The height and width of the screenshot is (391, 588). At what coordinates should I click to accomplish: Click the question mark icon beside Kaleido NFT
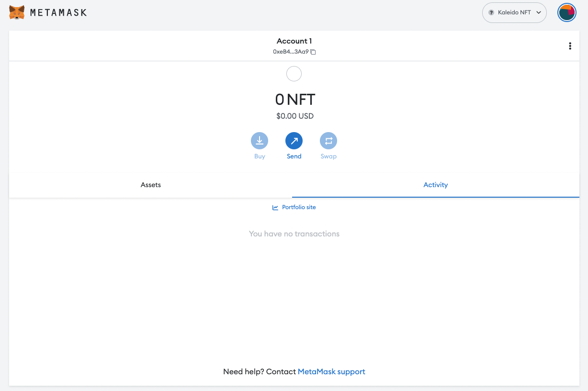coord(490,12)
